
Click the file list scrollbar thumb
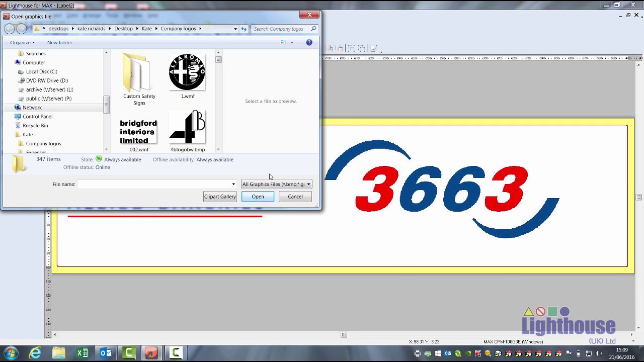point(218,59)
